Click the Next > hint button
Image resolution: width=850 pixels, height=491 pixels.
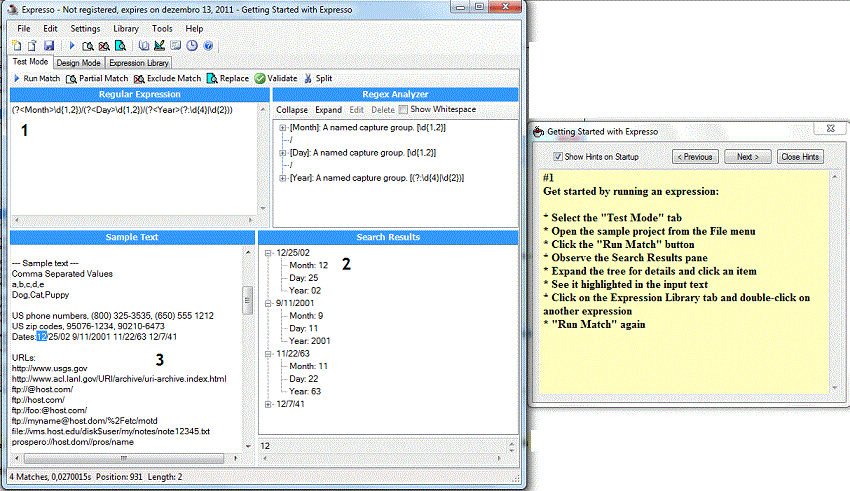tap(747, 157)
